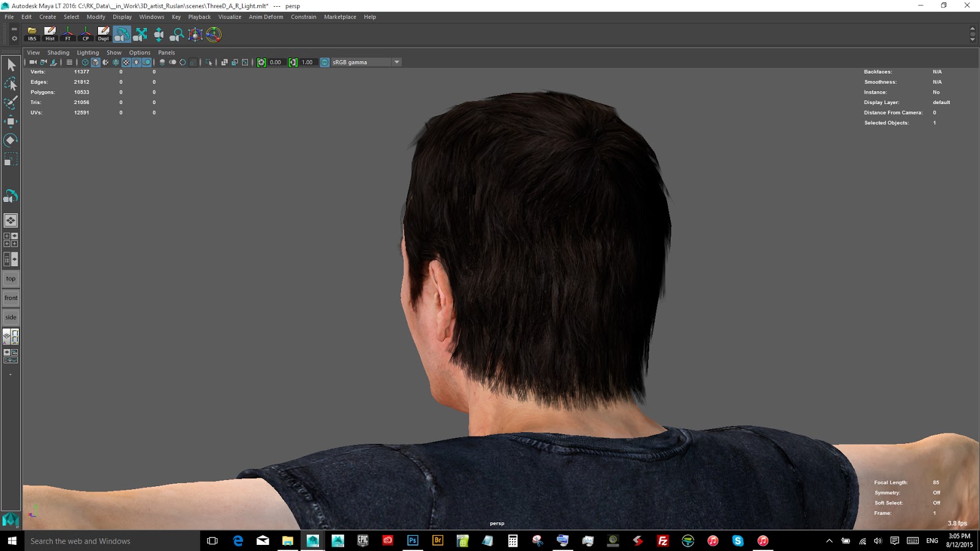Pick the Move tool from the toolbox
Image resolution: width=980 pixels, height=551 pixels.
[x=11, y=121]
